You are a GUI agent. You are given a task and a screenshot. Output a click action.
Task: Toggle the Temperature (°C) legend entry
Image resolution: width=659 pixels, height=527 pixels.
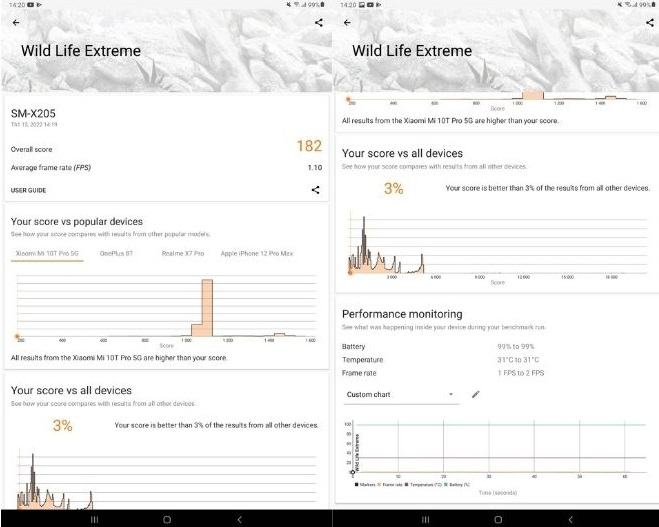click(423, 485)
